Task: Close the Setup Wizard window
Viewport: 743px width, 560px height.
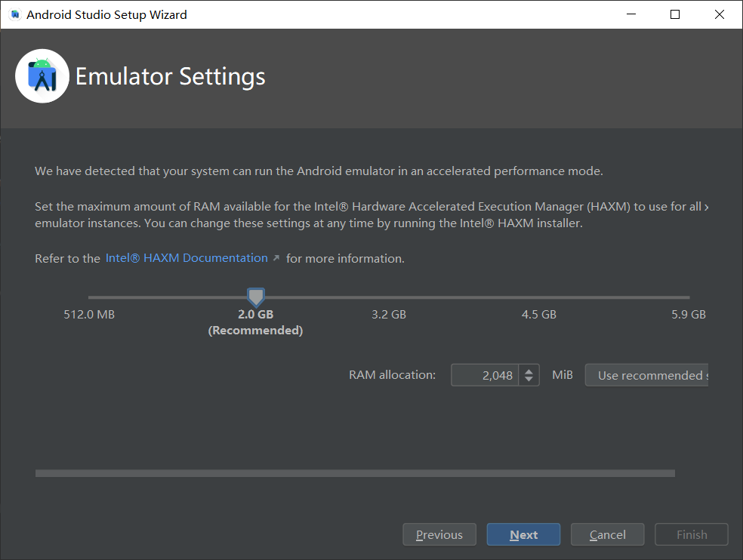Action: coord(720,14)
